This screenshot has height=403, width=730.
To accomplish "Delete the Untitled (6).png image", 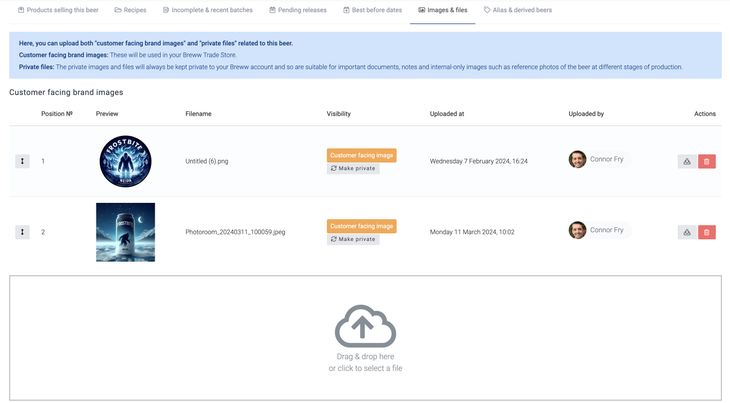I will (x=706, y=161).
